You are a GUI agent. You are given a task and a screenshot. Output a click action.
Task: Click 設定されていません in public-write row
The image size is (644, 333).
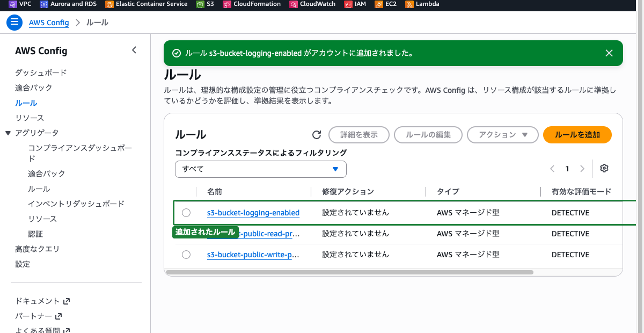pos(355,255)
